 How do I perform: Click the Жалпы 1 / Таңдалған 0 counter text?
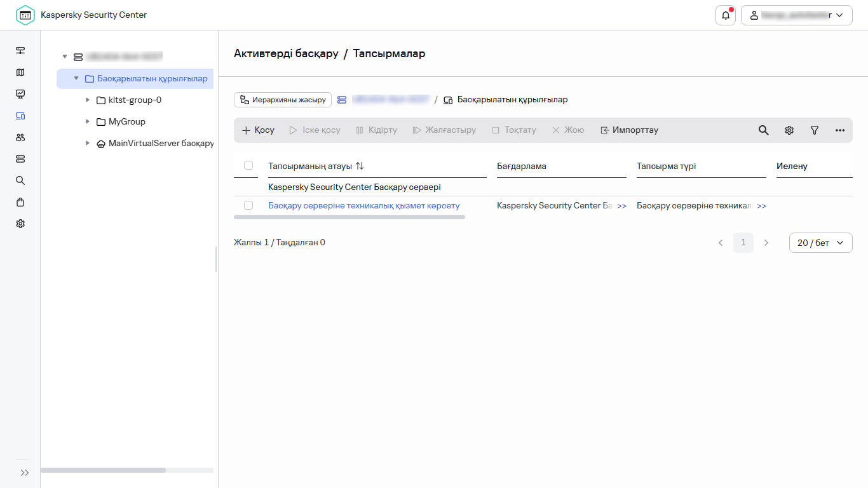point(280,242)
